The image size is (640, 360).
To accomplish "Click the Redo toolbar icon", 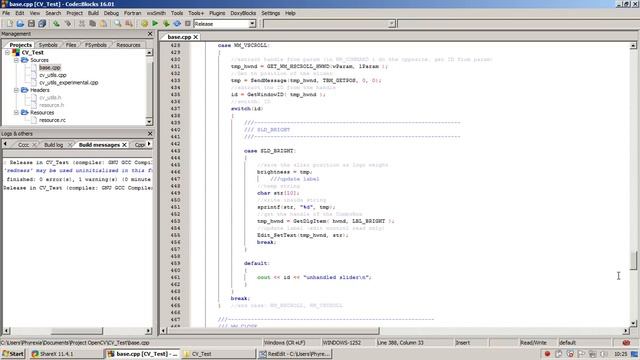I will point(67,24).
